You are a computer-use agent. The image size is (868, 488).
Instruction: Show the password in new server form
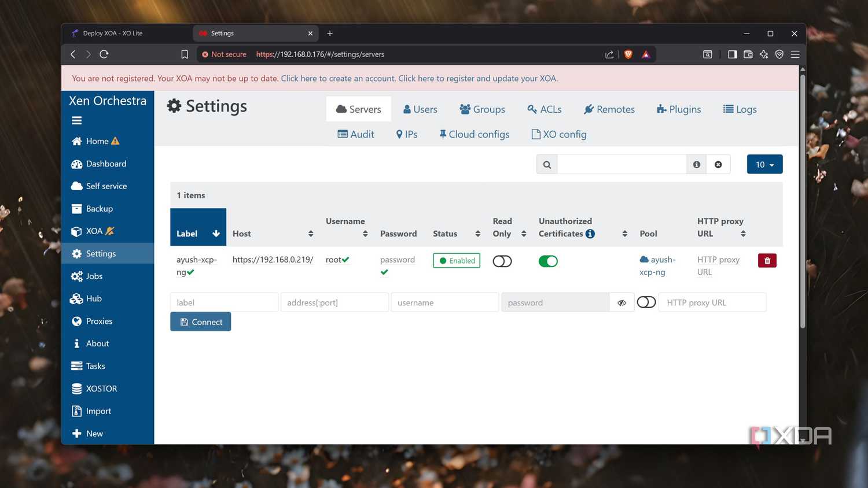(x=622, y=302)
